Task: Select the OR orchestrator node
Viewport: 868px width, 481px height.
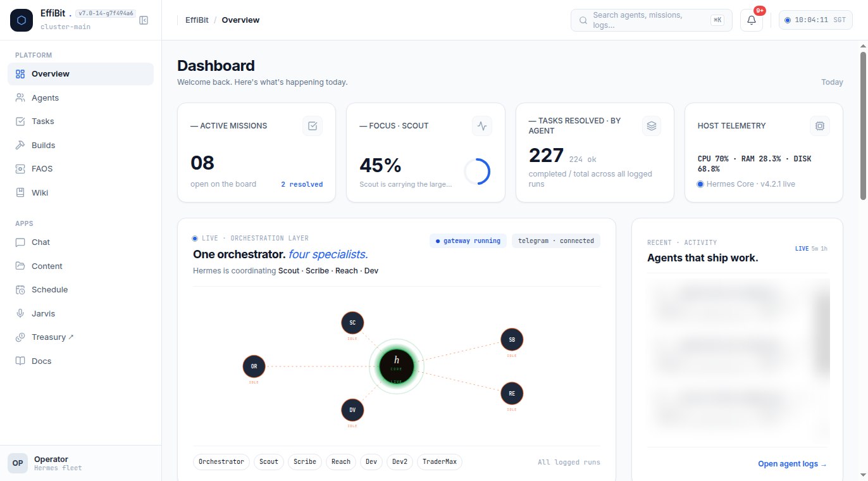Action: point(254,366)
